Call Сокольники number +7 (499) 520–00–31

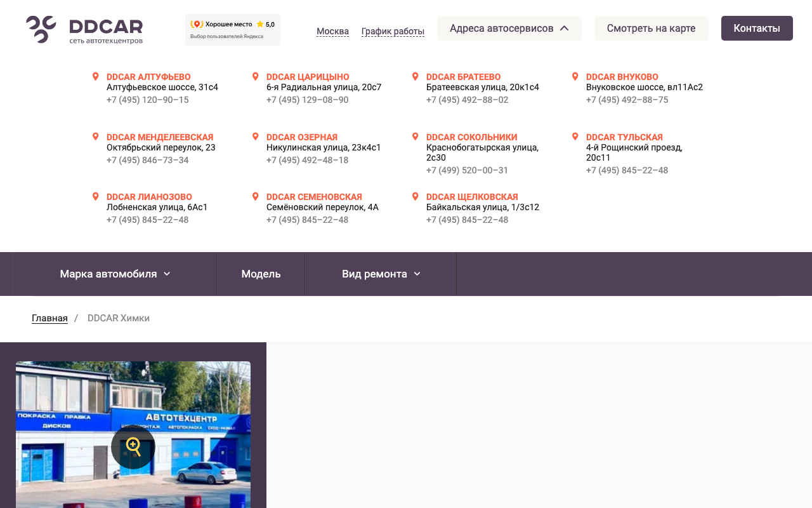[x=468, y=170]
